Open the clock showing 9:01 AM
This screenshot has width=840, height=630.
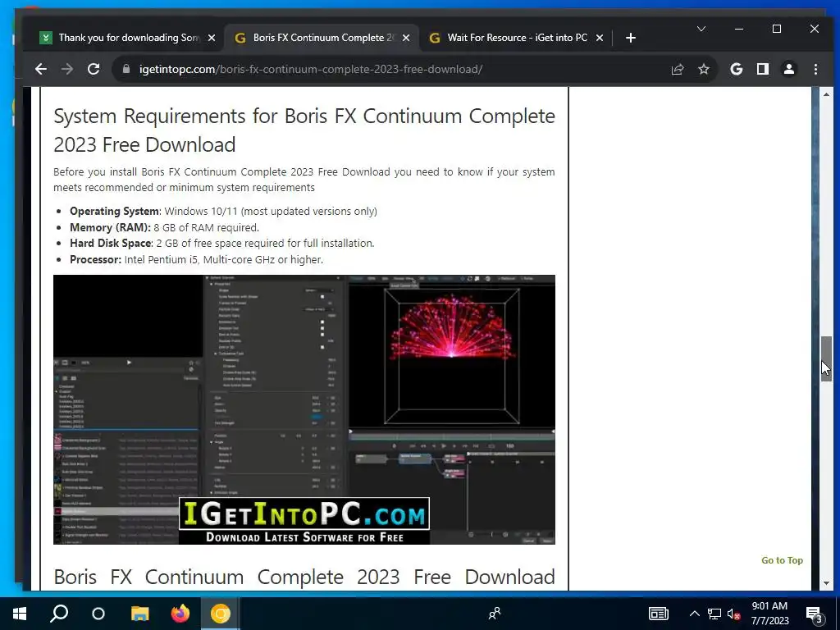tap(769, 614)
